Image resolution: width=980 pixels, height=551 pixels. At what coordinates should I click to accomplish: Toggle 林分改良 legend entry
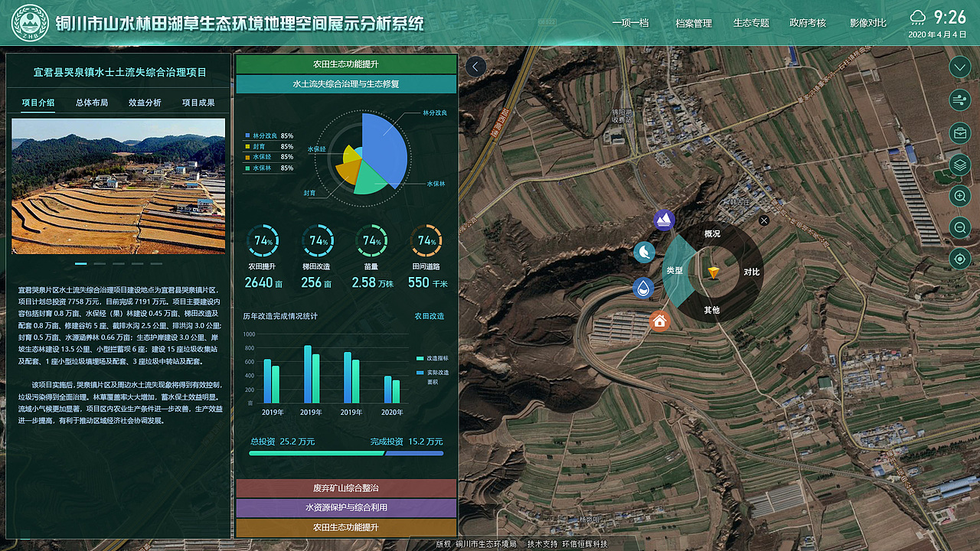(269, 135)
